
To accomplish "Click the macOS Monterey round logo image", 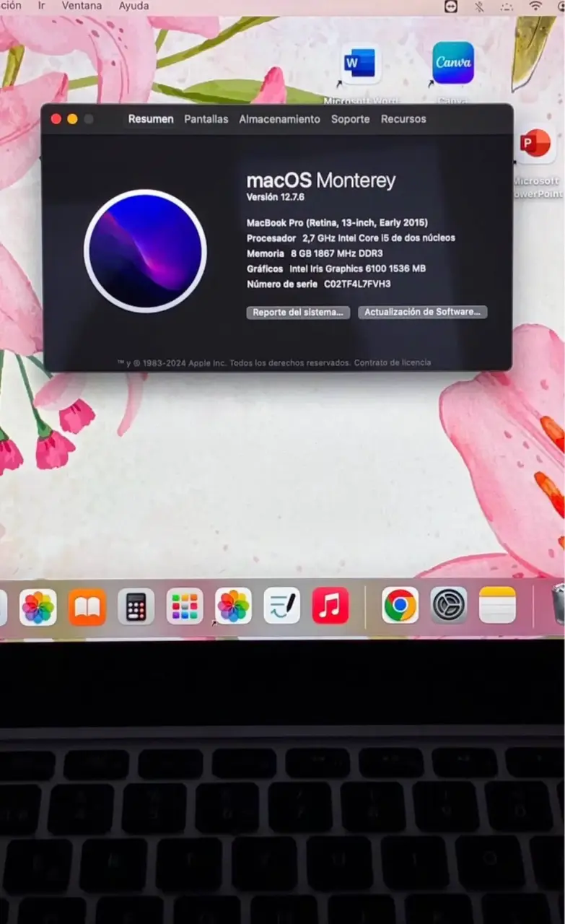I will click(x=145, y=251).
